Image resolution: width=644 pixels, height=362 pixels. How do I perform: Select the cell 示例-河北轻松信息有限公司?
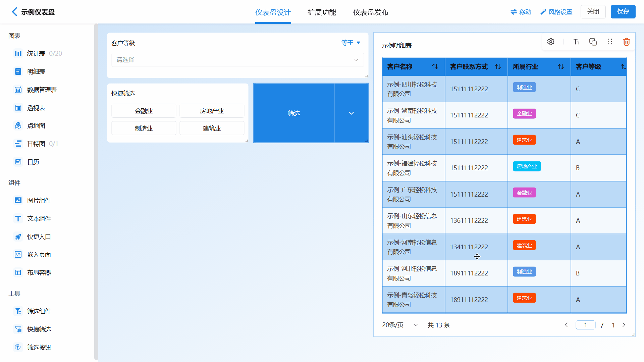[x=414, y=273]
